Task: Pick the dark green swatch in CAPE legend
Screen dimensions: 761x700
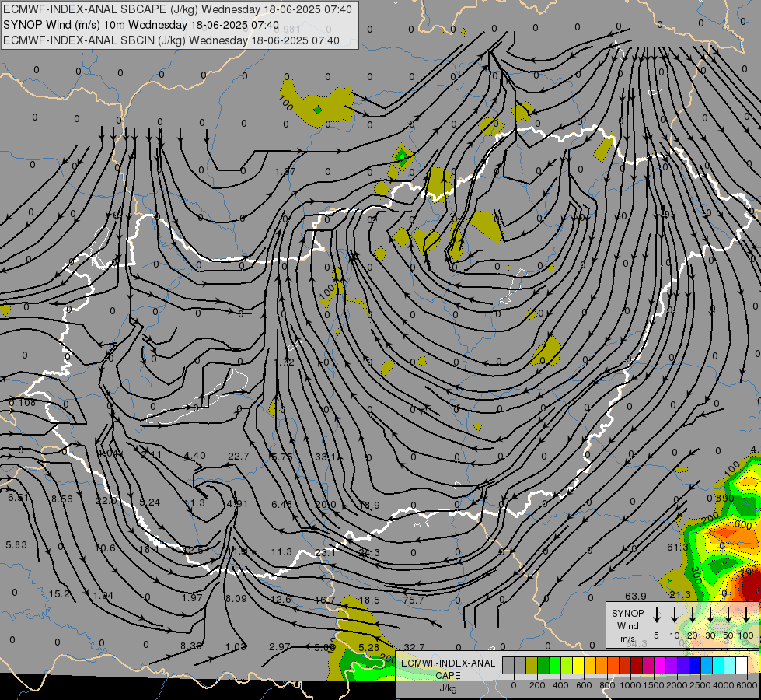Action: pos(543,666)
